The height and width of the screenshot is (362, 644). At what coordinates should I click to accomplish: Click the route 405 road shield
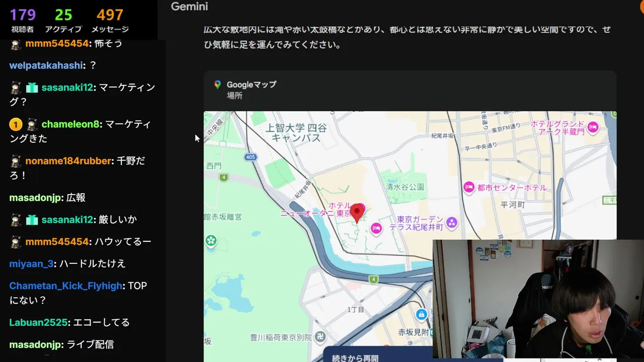[x=251, y=157]
